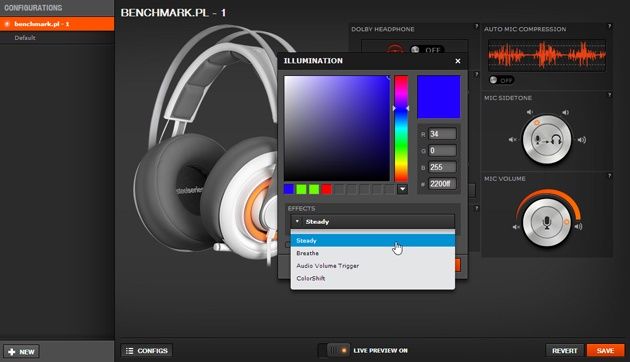630x362 pixels.
Task: Click the microphone icon on Mic Volume knob
Action: coord(546,222)
